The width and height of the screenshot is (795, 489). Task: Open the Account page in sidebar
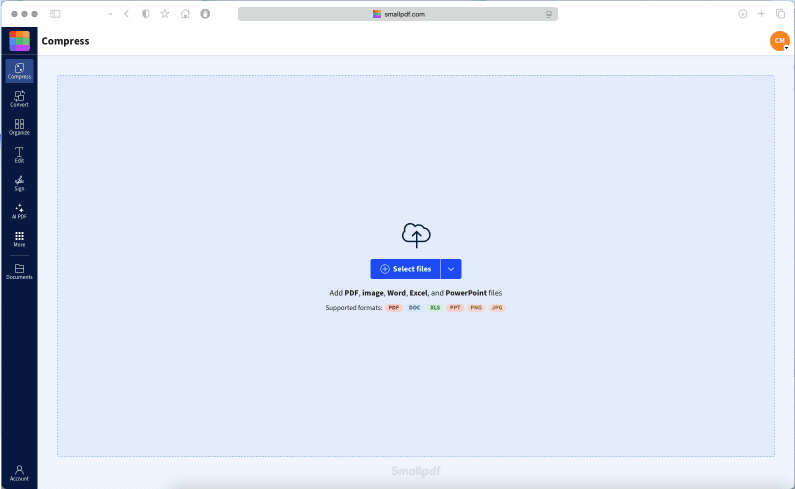pyautogui.click(x=19, y=473)
